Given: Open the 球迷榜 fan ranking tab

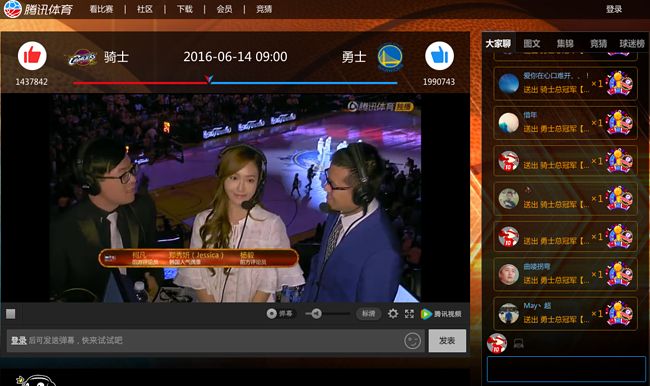Looking at the screenshot, I should (x=632, y=44).
